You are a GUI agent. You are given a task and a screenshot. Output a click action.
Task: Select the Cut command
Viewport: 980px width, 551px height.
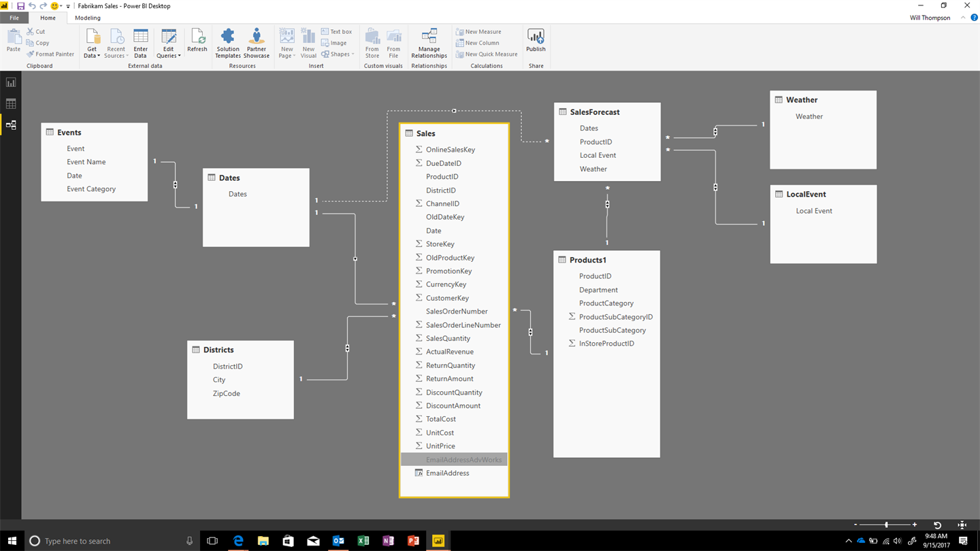click(x=36, y=32)
